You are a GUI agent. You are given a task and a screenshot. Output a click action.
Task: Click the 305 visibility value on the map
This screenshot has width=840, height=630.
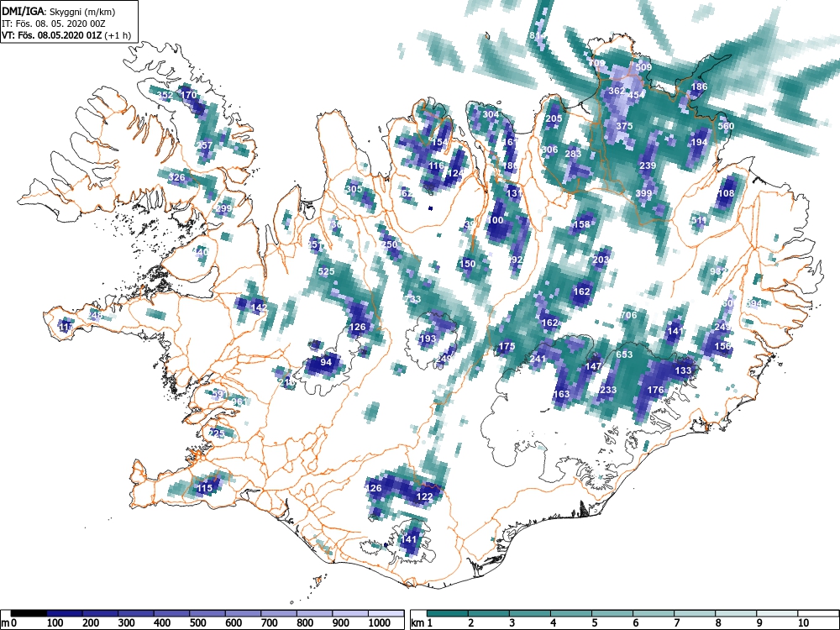pos(354,189)
